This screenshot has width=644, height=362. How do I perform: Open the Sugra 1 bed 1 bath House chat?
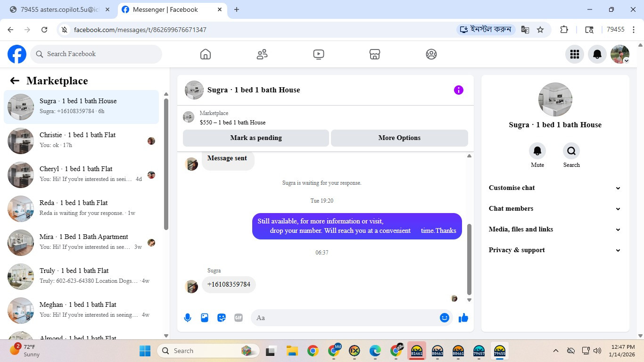pos(82,107)
